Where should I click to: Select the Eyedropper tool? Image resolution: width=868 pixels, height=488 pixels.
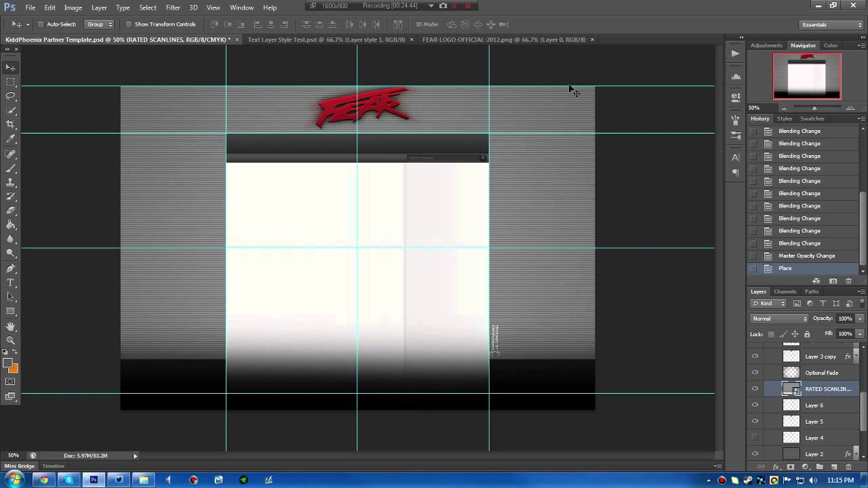point(11,138)
